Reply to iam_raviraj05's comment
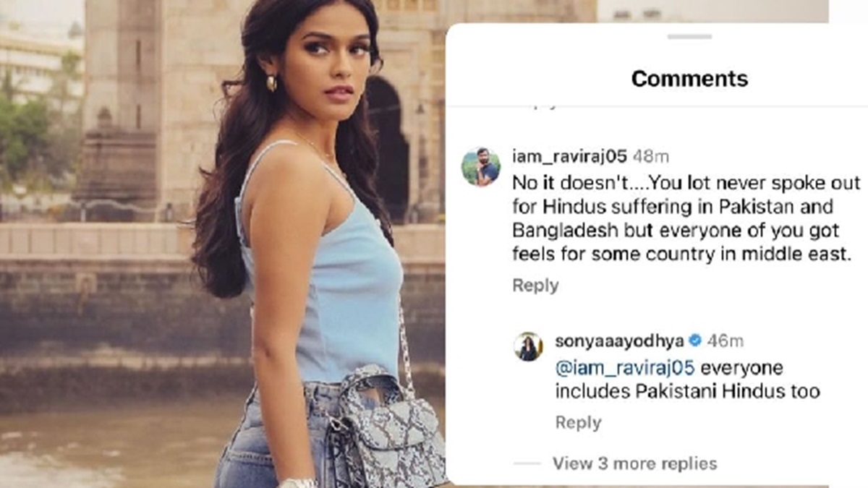The height and width of the screenshot is (488, 868). tap(535, 286)
